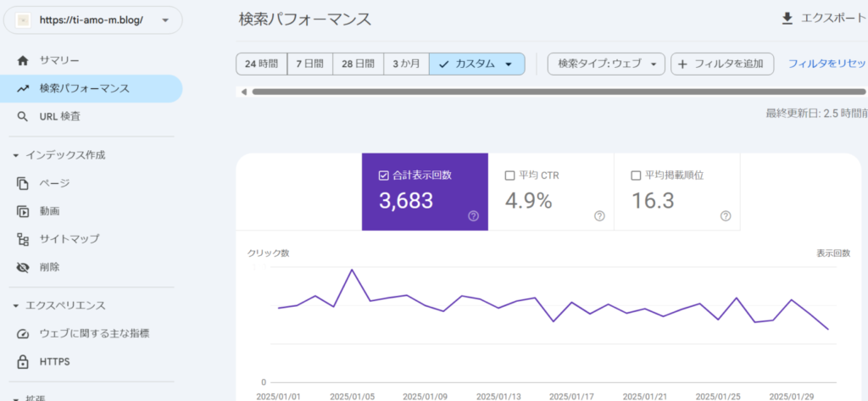Enable the 平均 CTR checkbox
This screenshot has width=868, height=401.
pos(509,175)
